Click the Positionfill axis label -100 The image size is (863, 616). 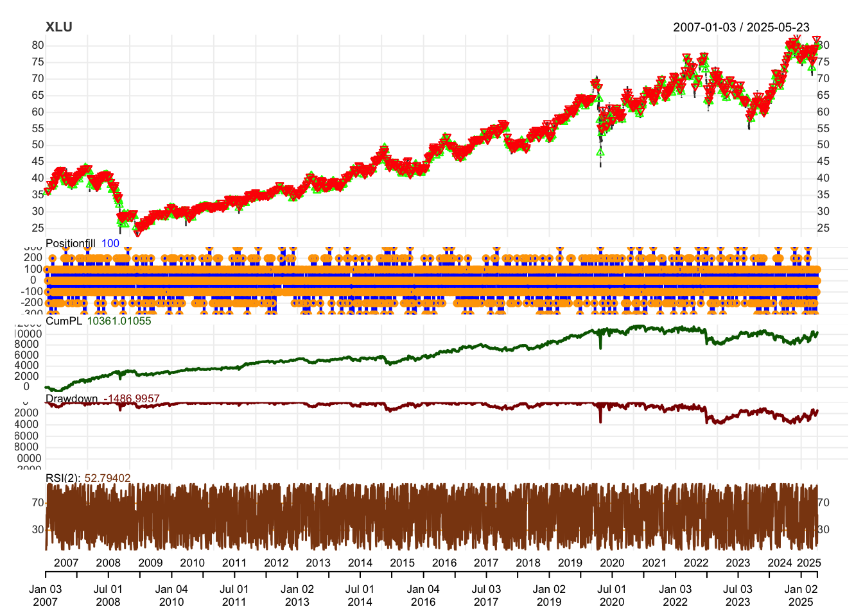pos(31,291)
